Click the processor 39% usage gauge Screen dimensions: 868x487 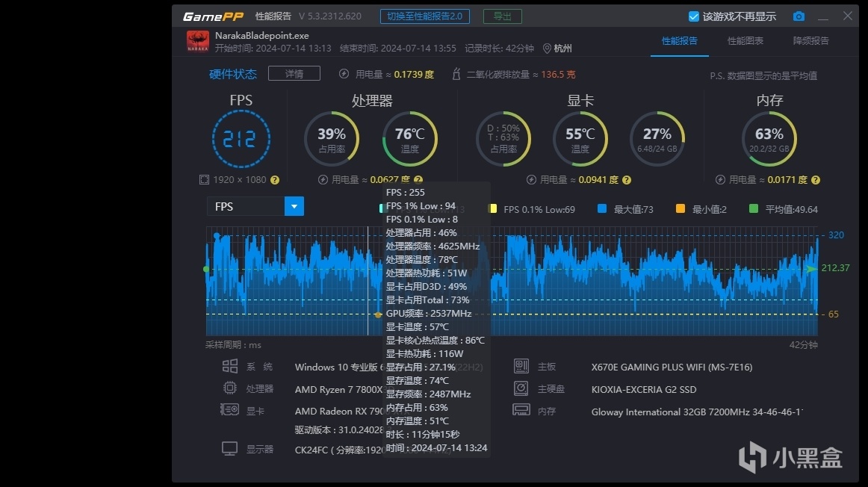click(332, 139)
